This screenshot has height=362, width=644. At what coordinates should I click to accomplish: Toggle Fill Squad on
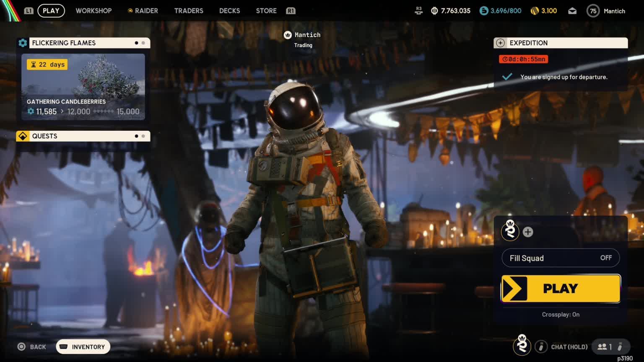561,258
